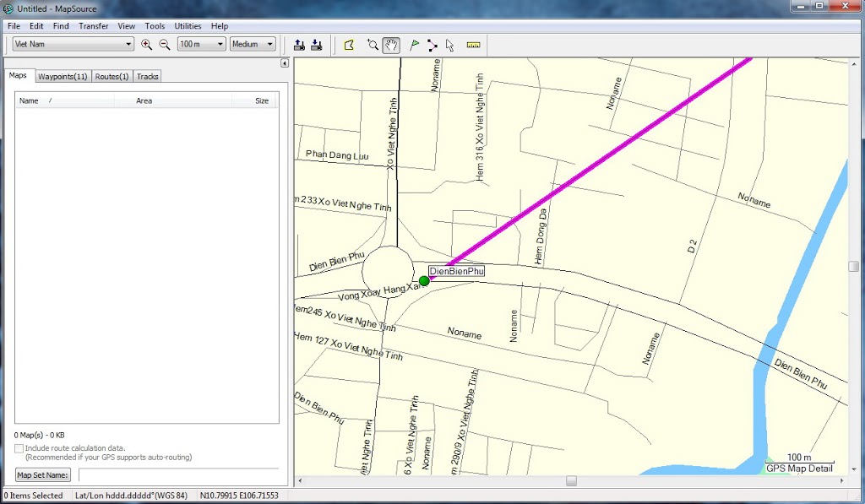
Task: Click the green DienBienPhu waypoint dot
Action: (424, 281)
